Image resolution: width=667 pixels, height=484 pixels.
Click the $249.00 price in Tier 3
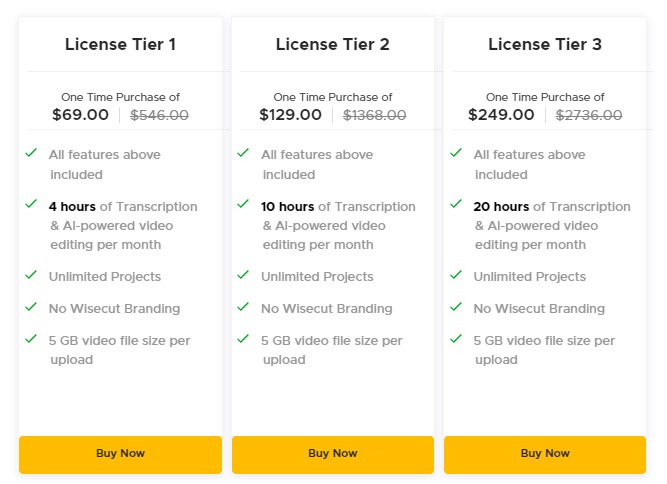[501, 115]
